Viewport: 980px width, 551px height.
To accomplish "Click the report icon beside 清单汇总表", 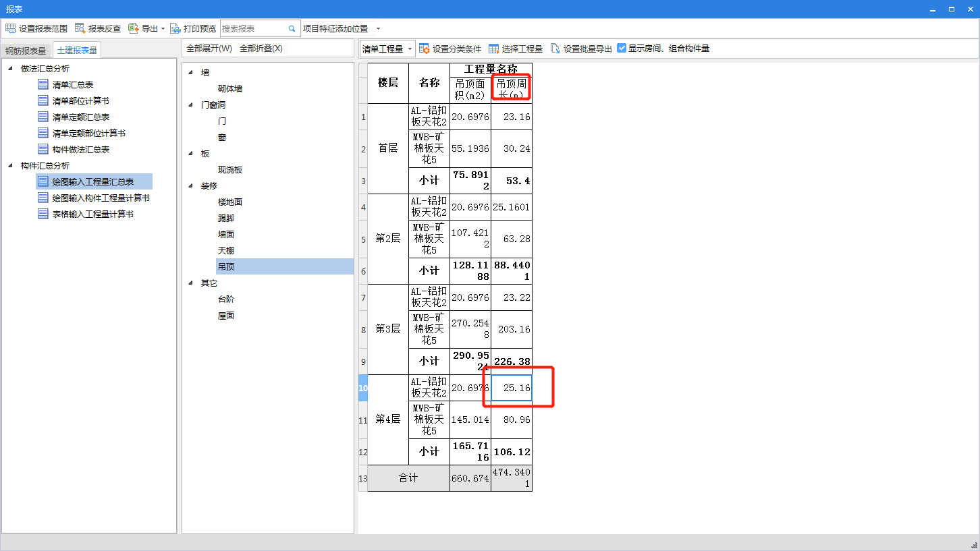I will pos(43,84).
